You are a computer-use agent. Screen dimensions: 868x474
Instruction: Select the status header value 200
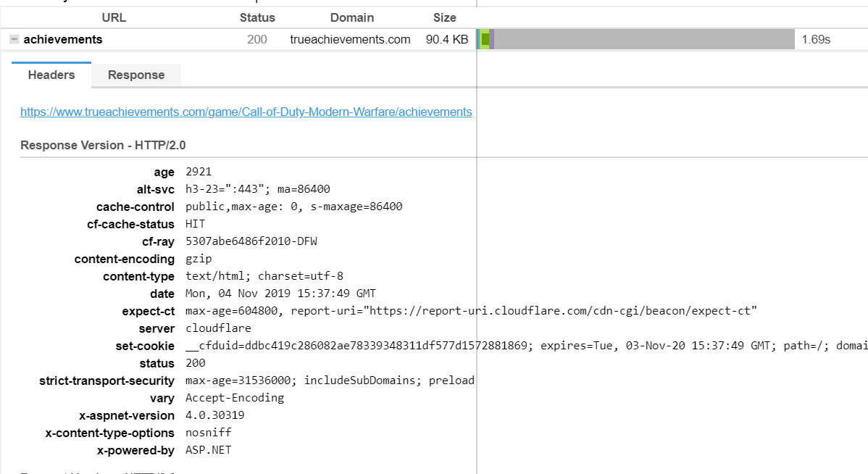coord(196,363)
